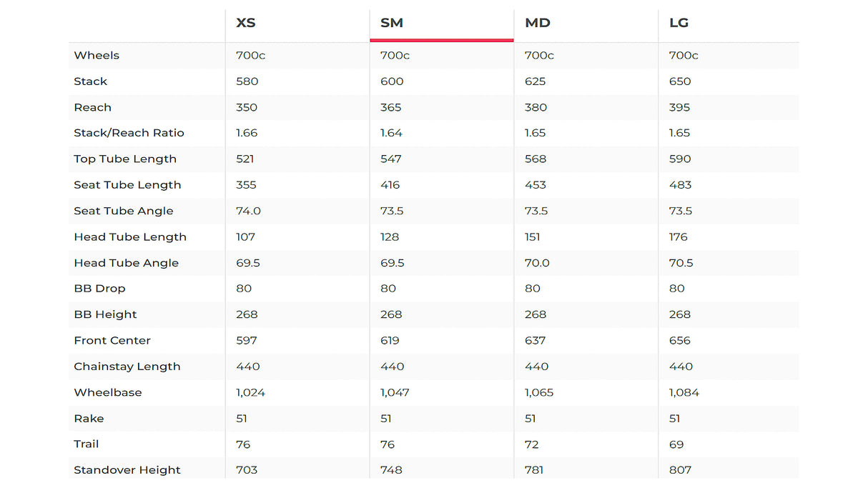Select the Chainstay Length label
This screenshot has width=868, height=488.
(x=127, y=367)
